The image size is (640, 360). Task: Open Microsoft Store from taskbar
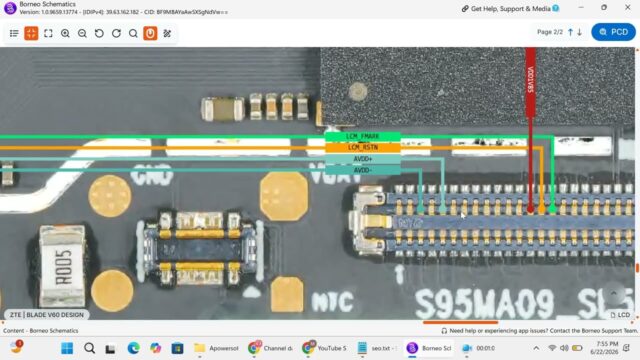point(177,348)
